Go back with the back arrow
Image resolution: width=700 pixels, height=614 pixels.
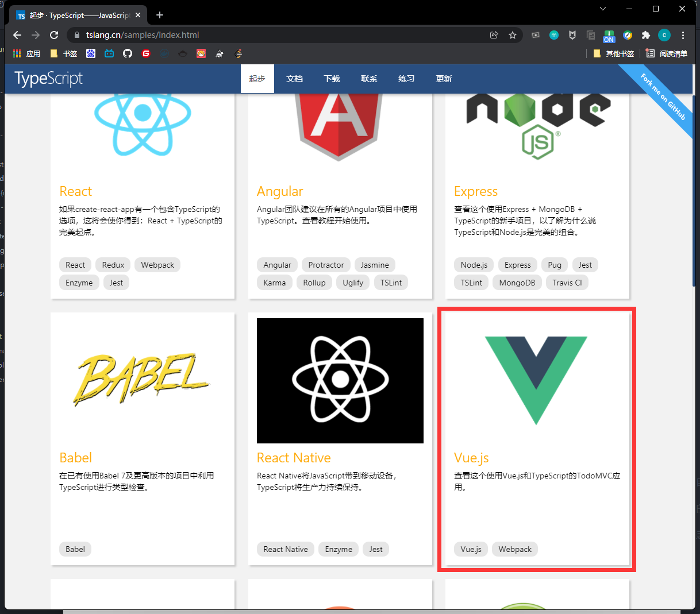pos(17,35)
